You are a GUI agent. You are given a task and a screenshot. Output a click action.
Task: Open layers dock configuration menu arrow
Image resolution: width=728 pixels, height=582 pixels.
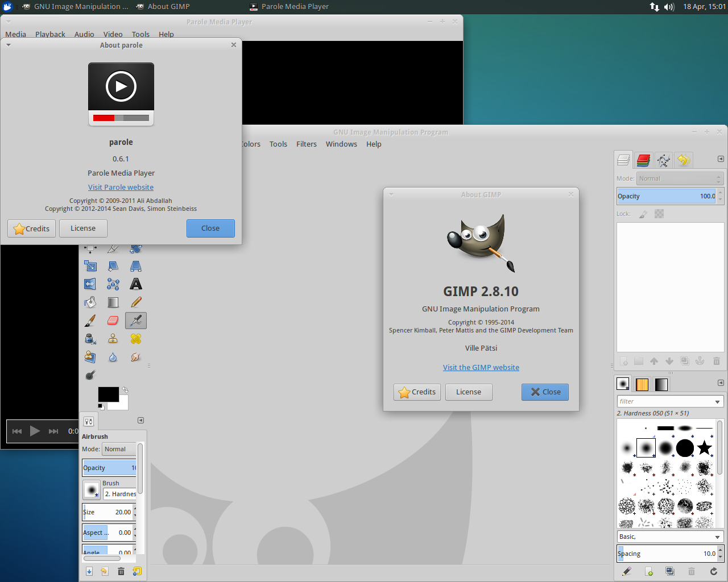[721, 159]
